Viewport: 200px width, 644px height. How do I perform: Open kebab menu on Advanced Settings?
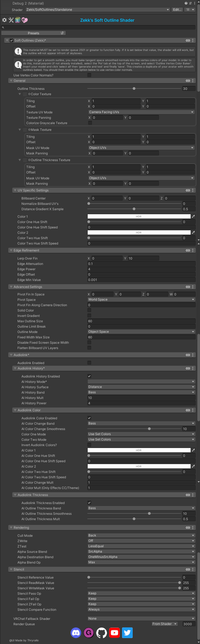(x=193, y=287)
